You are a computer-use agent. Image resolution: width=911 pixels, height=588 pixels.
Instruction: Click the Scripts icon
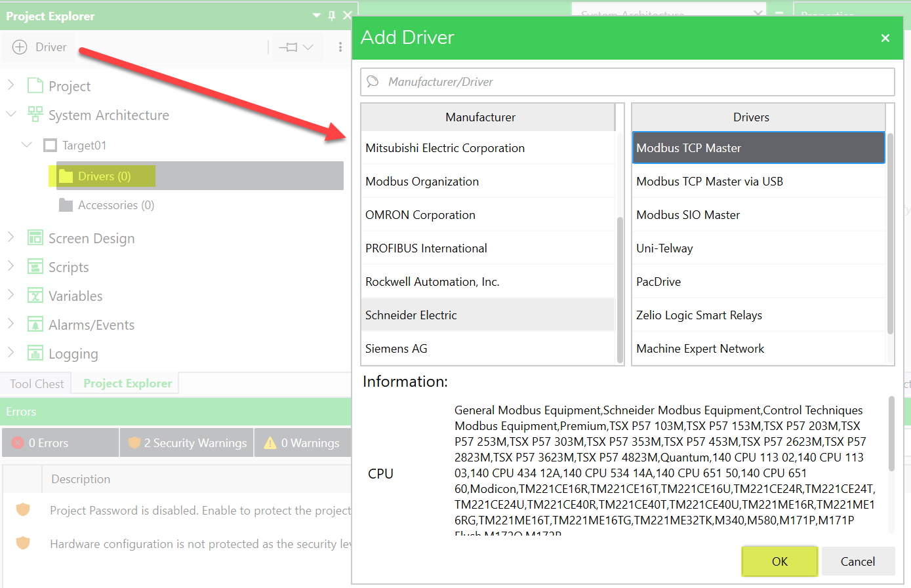click(35, 267)
